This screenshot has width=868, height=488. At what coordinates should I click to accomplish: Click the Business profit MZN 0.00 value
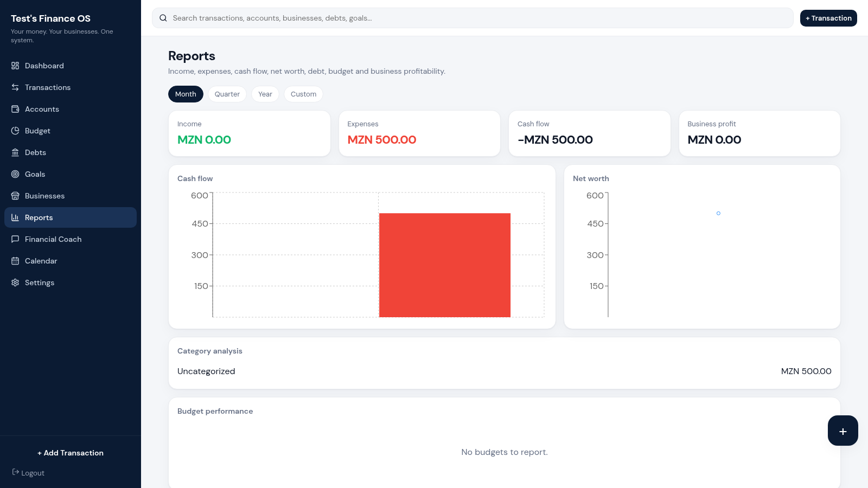[x=714, y=140]
